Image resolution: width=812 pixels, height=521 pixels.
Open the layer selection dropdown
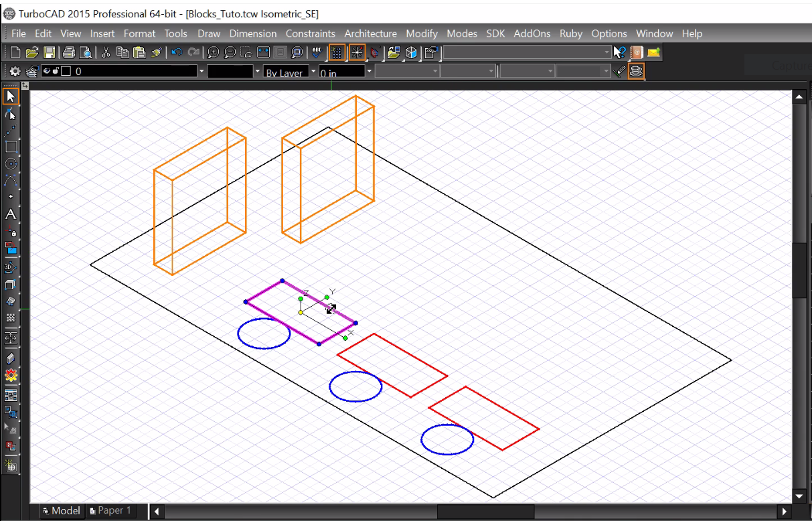tap(201, 70)
